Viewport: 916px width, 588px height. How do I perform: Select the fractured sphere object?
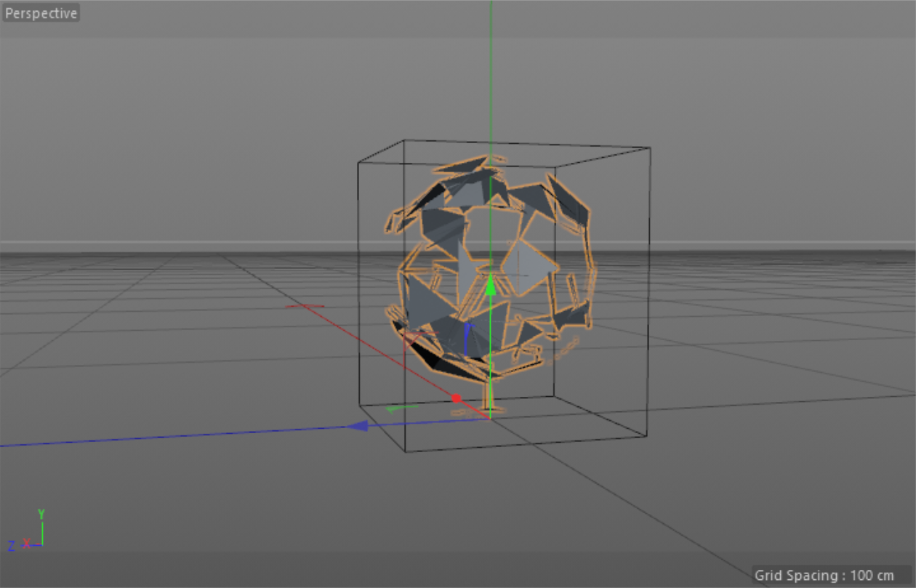point(491,283)
